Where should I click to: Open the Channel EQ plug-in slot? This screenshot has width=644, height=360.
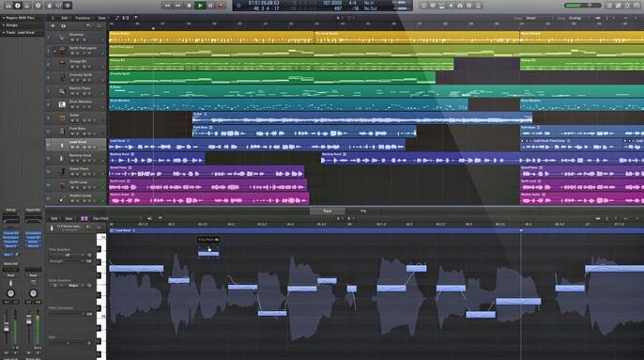coord(10,233)
